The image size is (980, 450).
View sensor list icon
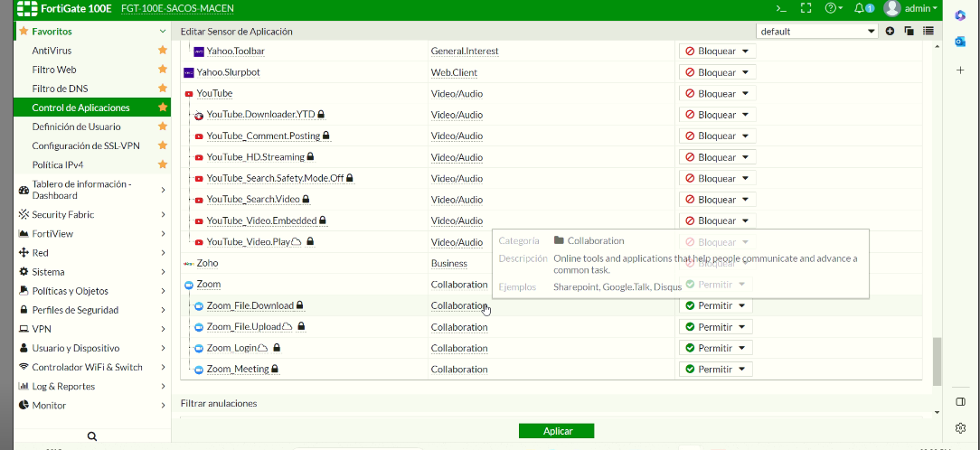click(928, 31)
